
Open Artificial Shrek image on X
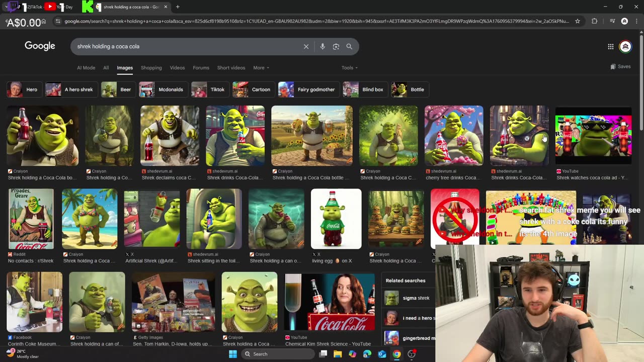(x=152, y=219)
